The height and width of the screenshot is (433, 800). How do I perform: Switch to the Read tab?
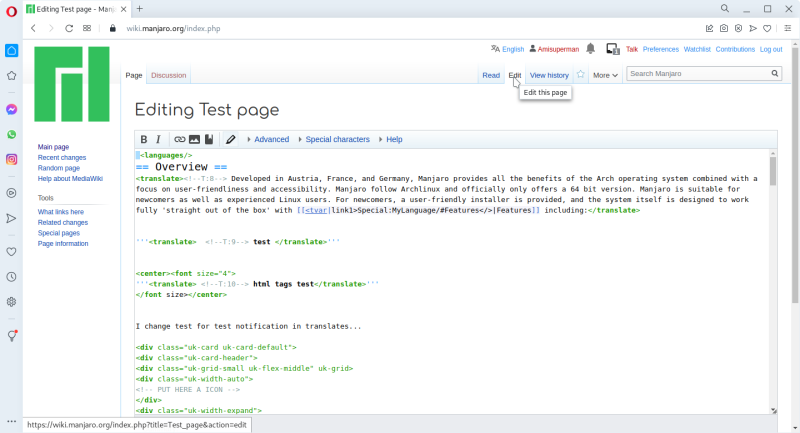pos(491,75)
